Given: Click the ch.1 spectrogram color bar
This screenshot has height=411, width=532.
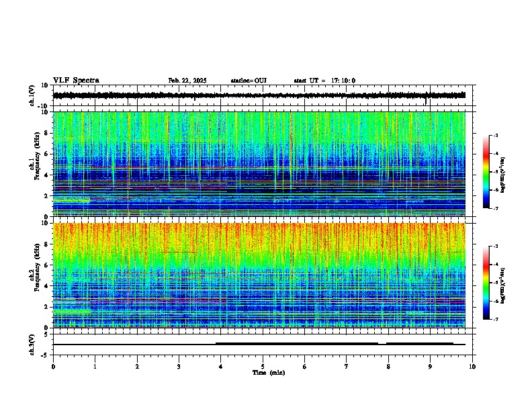Looking at the screenshot, I should pos(486,172).
